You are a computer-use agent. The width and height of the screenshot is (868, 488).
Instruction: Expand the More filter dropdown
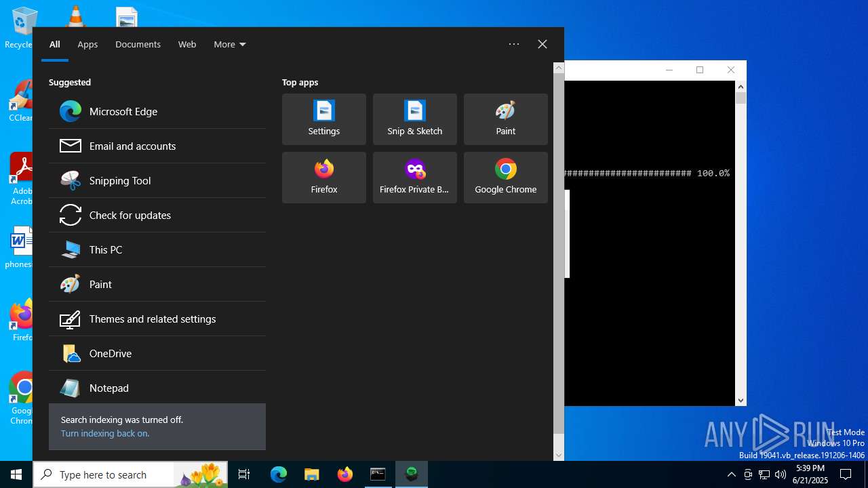click(x=230, y=44)
